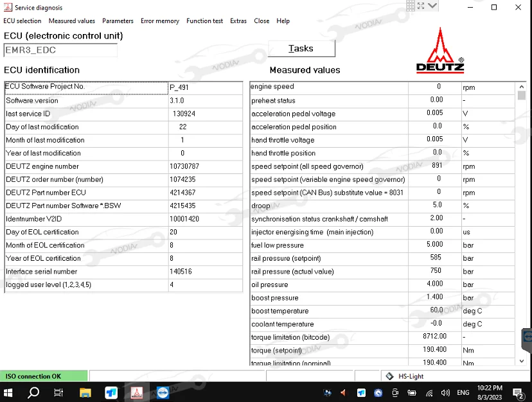Open the notification center icon

coord(518,392)
